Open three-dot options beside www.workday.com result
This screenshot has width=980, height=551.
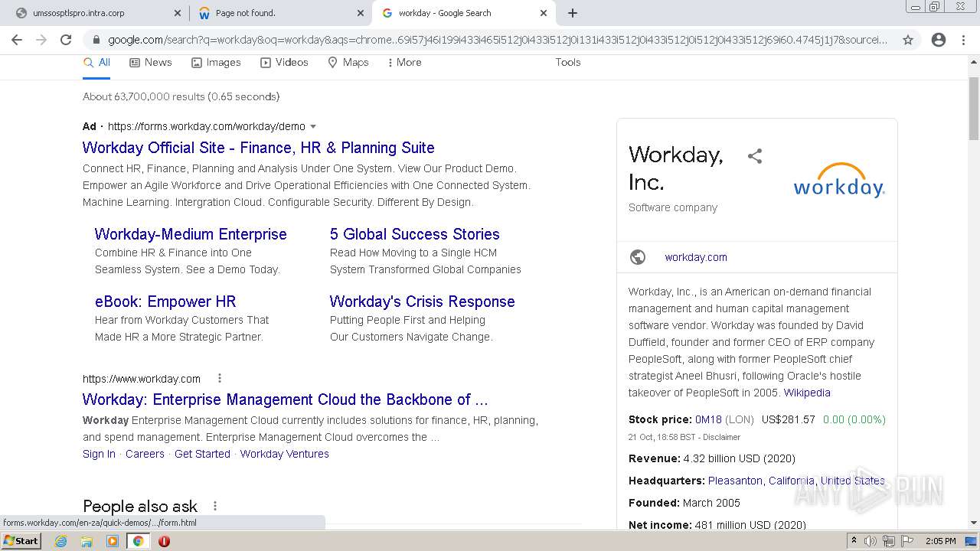click(x=220, y=378)
